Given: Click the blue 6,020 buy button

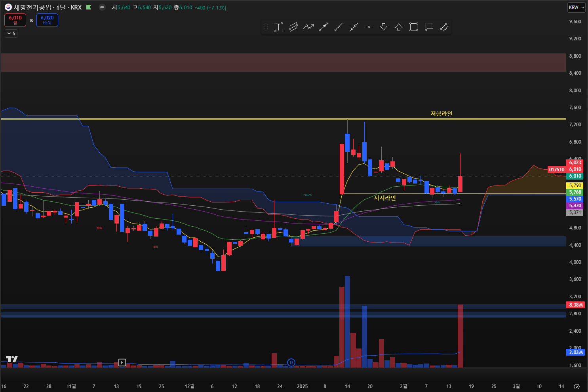Looking at the screenshot, I should (x=47, y=20).
